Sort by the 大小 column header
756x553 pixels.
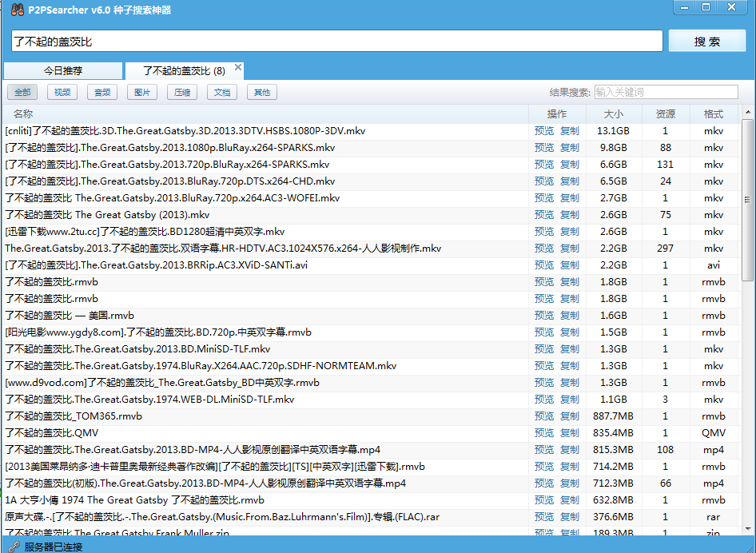614,113
